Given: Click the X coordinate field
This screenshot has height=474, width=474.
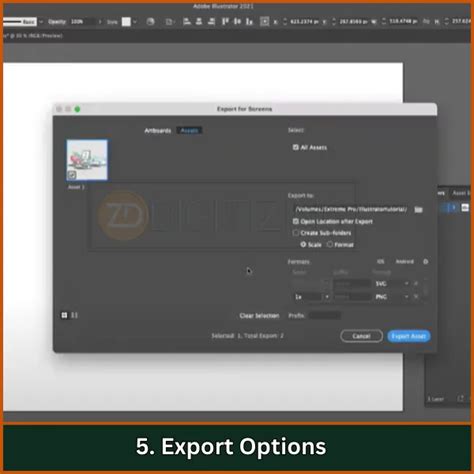Looking at the screenshot, I should (x=304, y=22).
